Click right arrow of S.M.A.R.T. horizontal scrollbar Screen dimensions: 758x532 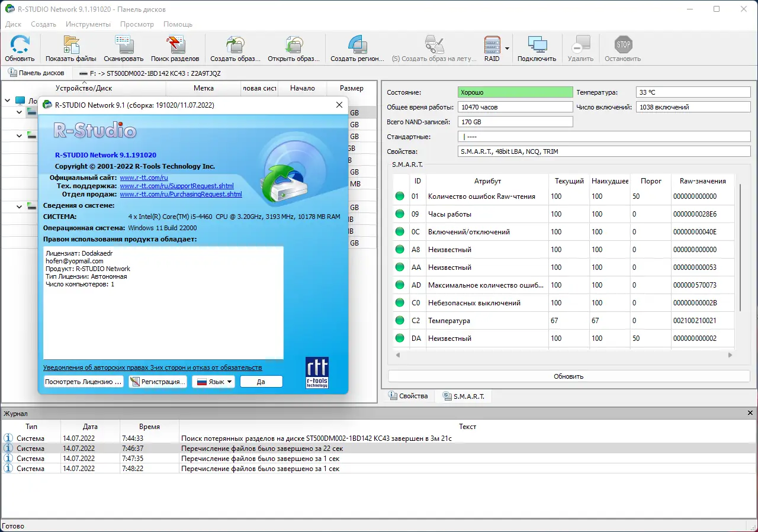point(731,355)
